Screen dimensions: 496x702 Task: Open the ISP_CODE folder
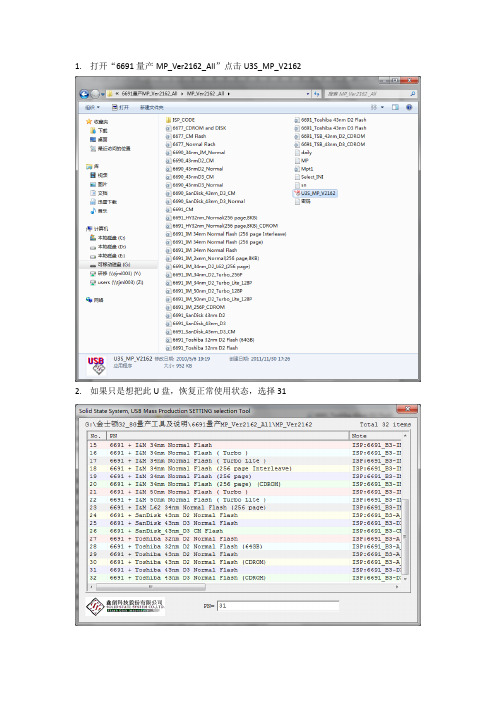(x=180, y=120)
